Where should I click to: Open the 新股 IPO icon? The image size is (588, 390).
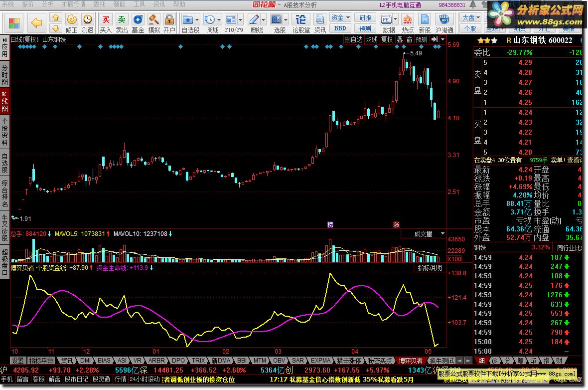[425, 23]
